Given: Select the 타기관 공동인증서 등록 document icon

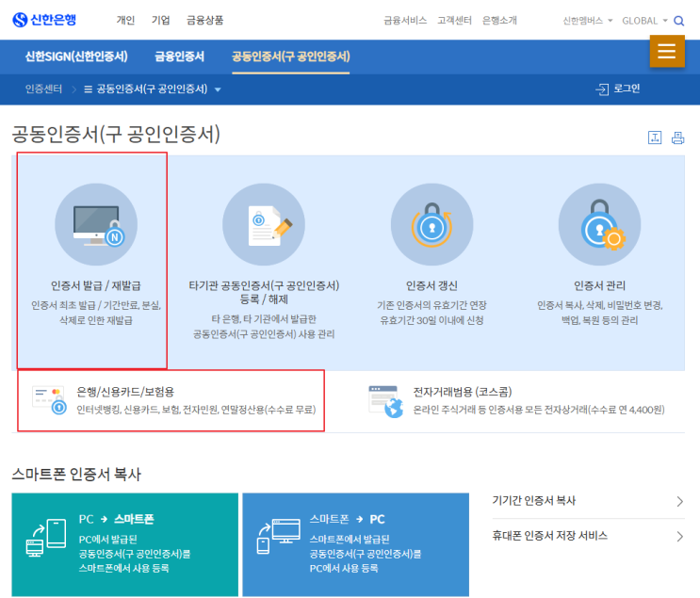Looking at the screenshot, I should click(264, 224).
